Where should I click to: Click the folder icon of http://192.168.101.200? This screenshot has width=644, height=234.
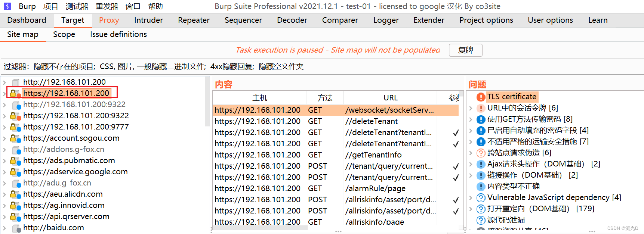point(16,82)
